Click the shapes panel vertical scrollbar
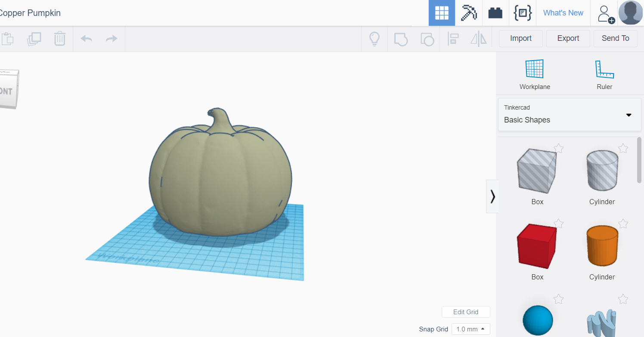 point(639,160)
